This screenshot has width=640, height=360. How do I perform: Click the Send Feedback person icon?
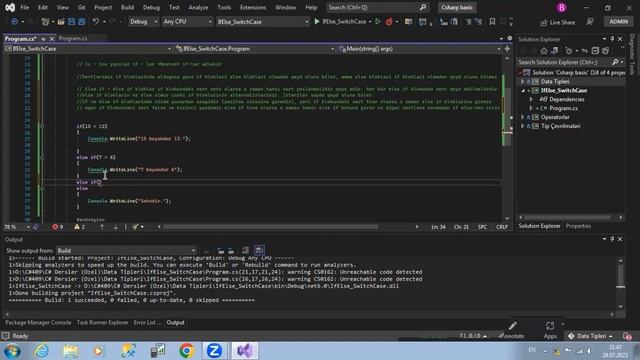[x=590, y=22]
